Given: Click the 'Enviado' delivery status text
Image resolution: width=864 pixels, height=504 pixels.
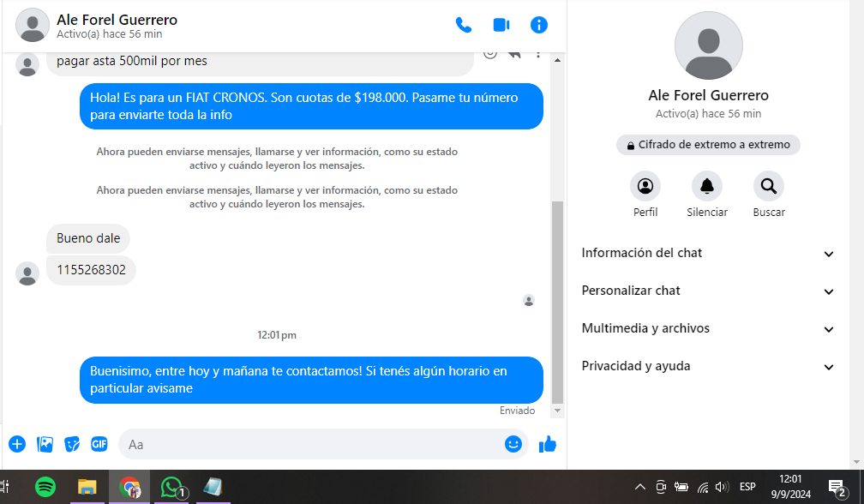Looking at the screenshot, I should [517, 411].
